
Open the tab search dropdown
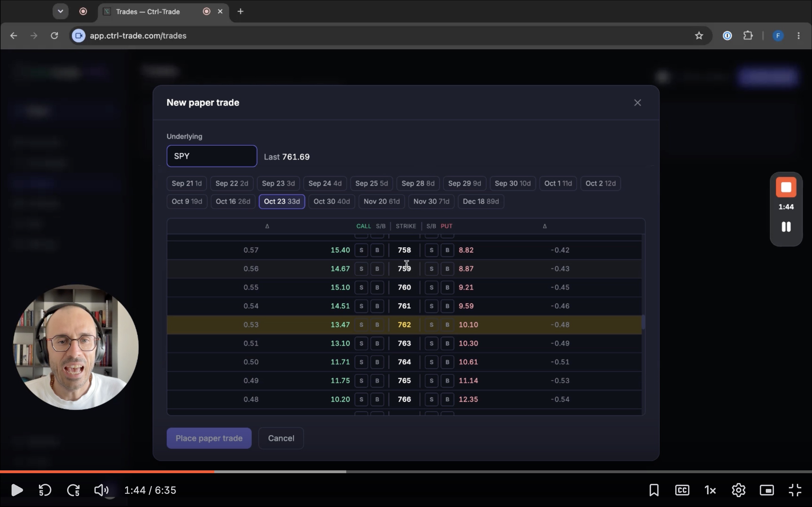60,11
